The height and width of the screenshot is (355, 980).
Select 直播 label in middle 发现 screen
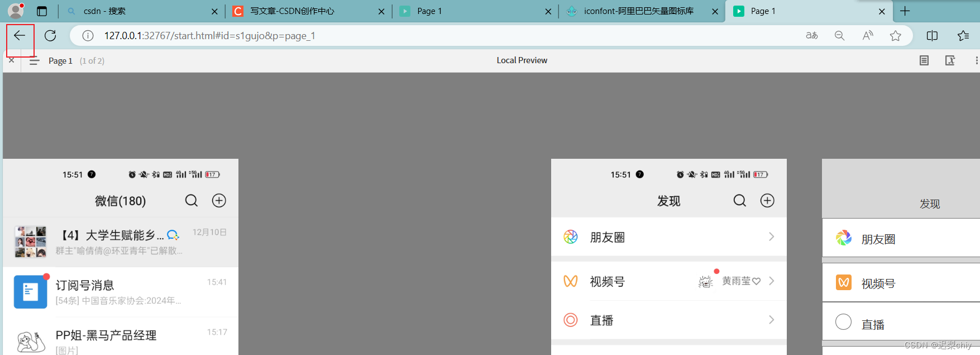(x=602, y=320)
